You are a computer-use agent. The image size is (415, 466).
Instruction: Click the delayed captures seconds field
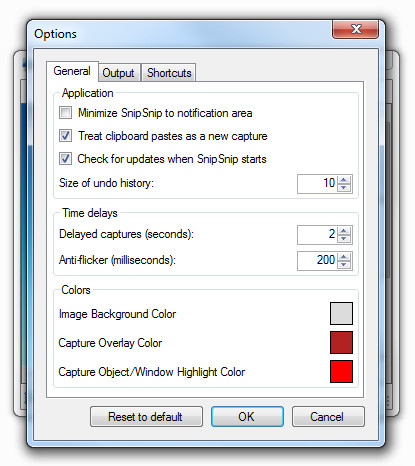pyautogui.click(x=317, y=235)
